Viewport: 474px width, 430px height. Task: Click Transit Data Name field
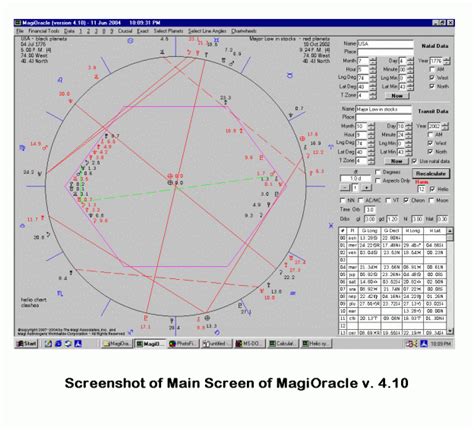pos(384,109)
